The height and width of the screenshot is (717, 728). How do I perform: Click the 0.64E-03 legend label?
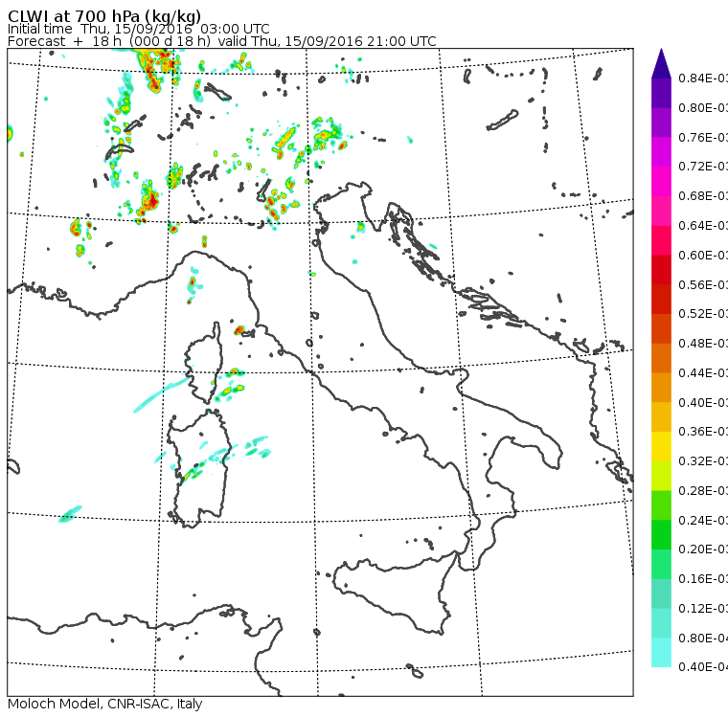703,226
